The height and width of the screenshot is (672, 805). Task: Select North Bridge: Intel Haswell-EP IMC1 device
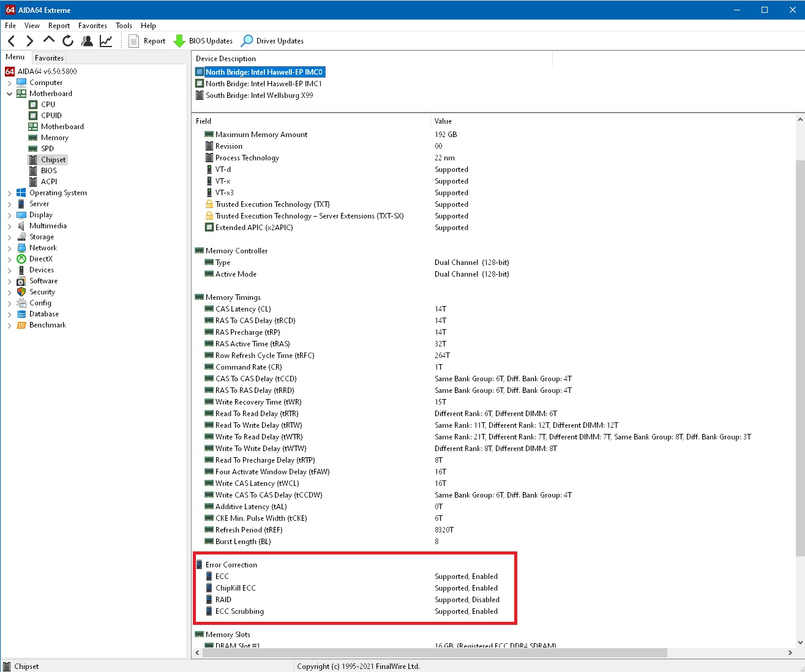(264, 84)
